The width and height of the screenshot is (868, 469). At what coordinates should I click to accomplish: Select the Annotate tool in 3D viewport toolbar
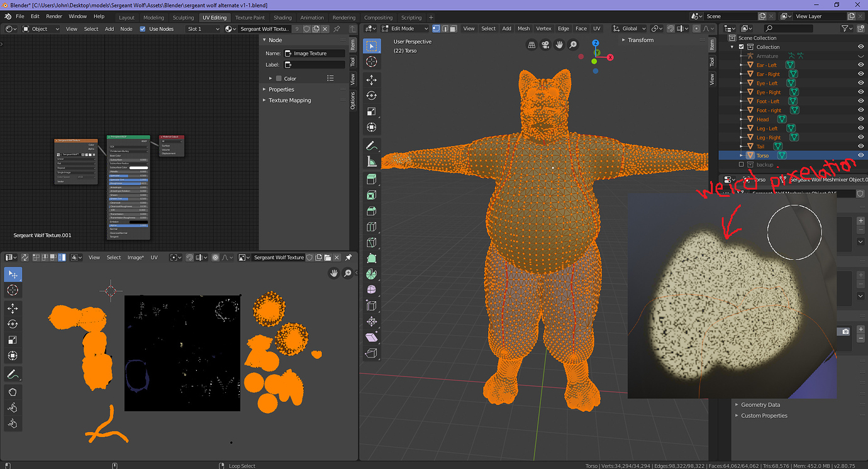tap(372, 145)
